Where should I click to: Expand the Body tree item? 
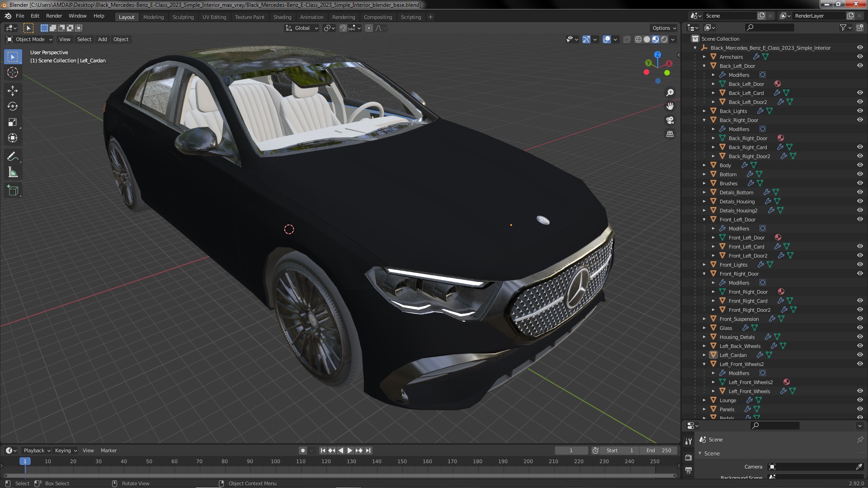coord(704,165)
